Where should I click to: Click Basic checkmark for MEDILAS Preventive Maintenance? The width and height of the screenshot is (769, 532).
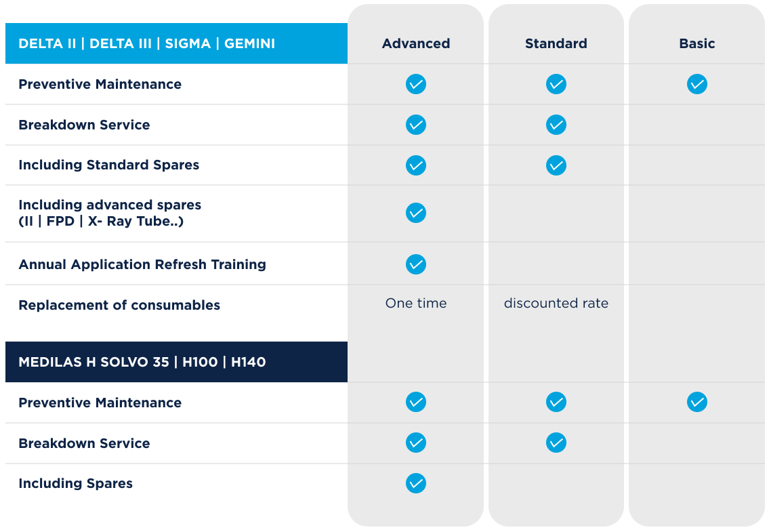pyautogui.click(x=697, y=402)
